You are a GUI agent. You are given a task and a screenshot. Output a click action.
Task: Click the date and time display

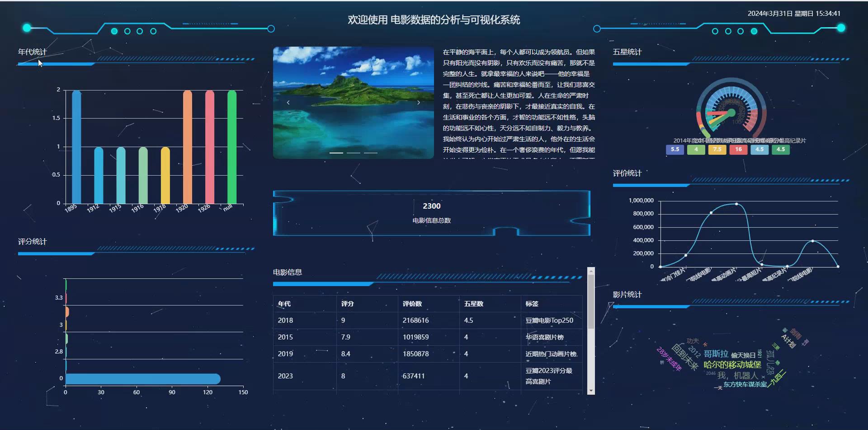click(x=794, y=14)
